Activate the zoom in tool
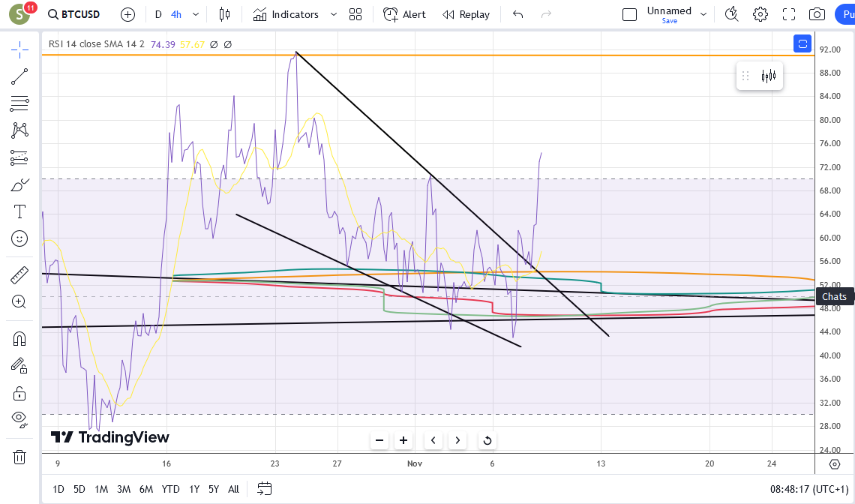Viewport: 855px width, 504px height. pyautogui.click(x=19, y=301)
